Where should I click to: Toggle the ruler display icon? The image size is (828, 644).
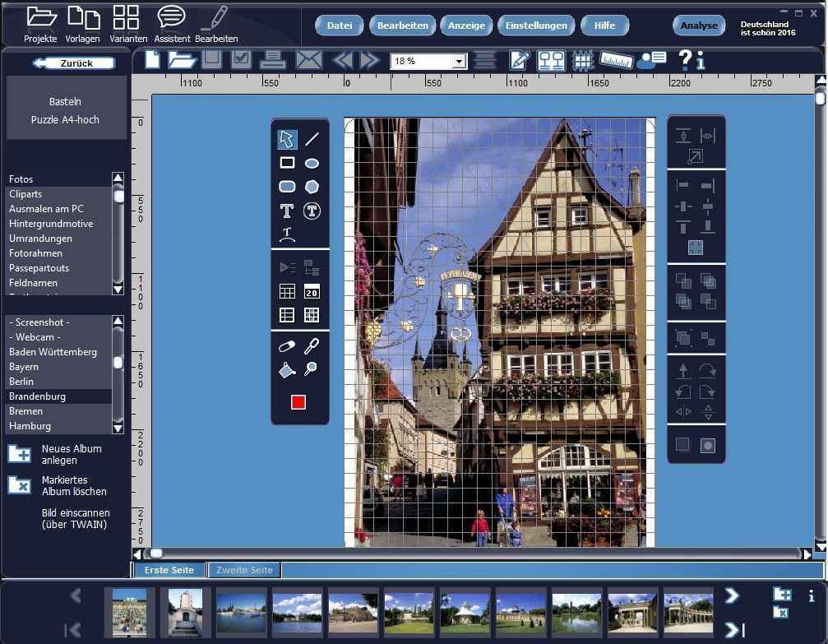click(x=616, y=61)
